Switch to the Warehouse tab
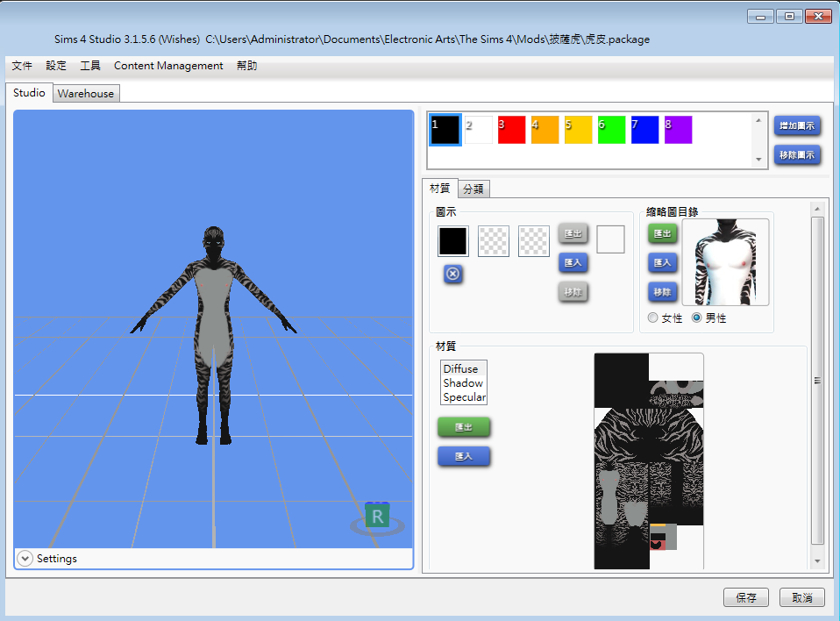 (85, 92)
